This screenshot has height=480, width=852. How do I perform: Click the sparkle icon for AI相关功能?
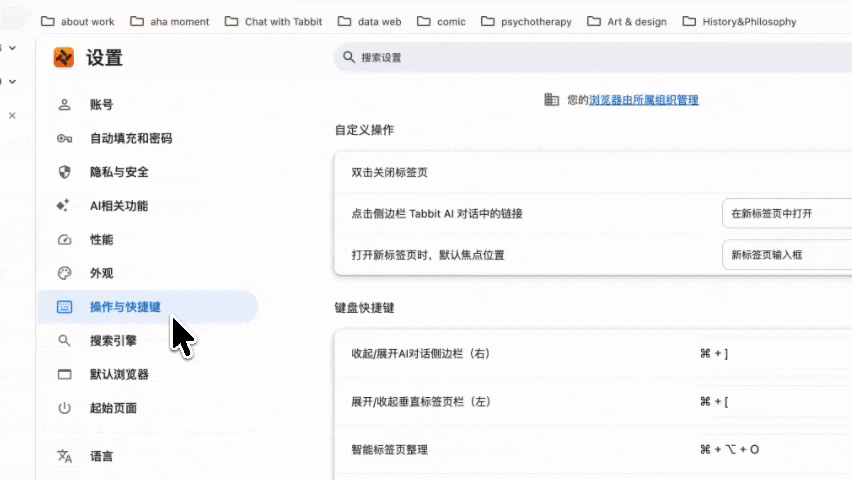(63, 205)
